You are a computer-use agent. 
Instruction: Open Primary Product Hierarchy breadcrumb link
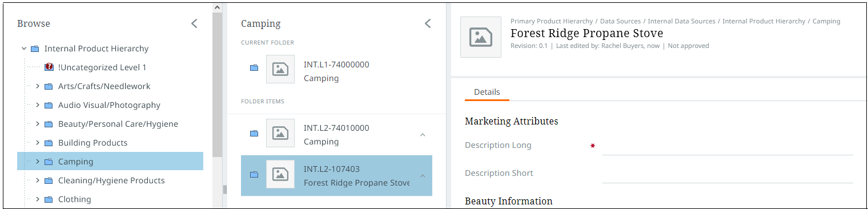(x=552, y=21)
